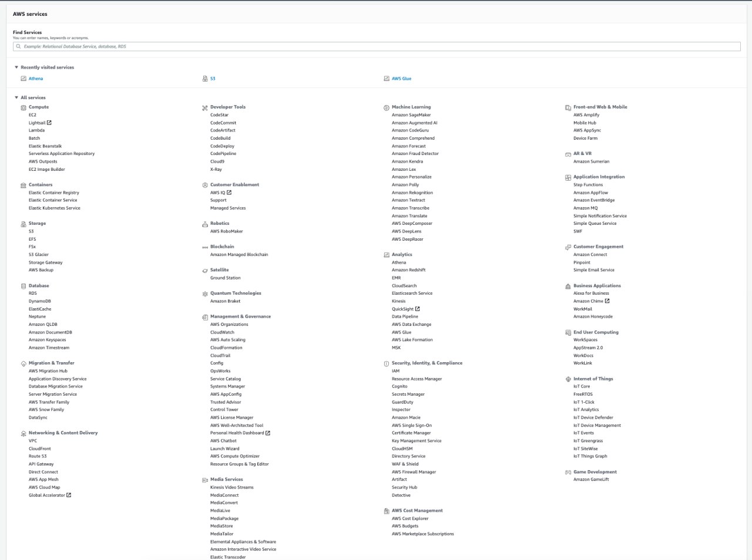Click the Satellite category icon

(x=205, y=271)
